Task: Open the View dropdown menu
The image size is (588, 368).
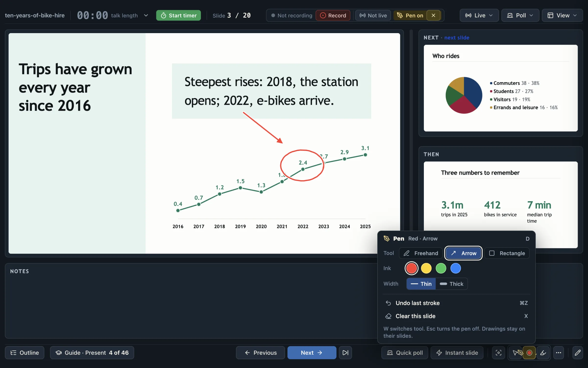Action: click(x=562, y=15)
